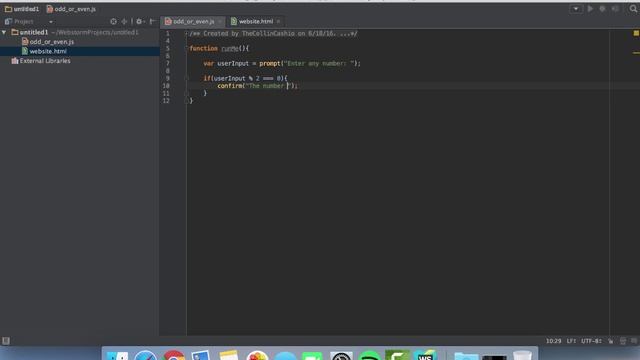
Task: Open Safari from the dock
Action: coord(145,355)
